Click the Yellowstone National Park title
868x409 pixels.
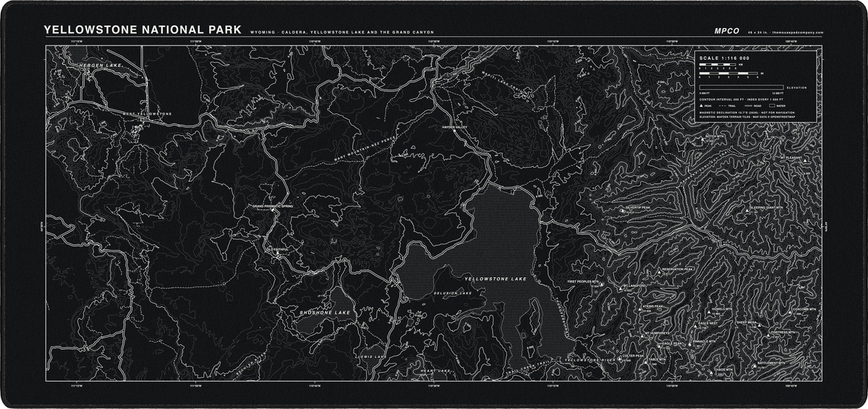click(x=142, y=30)
